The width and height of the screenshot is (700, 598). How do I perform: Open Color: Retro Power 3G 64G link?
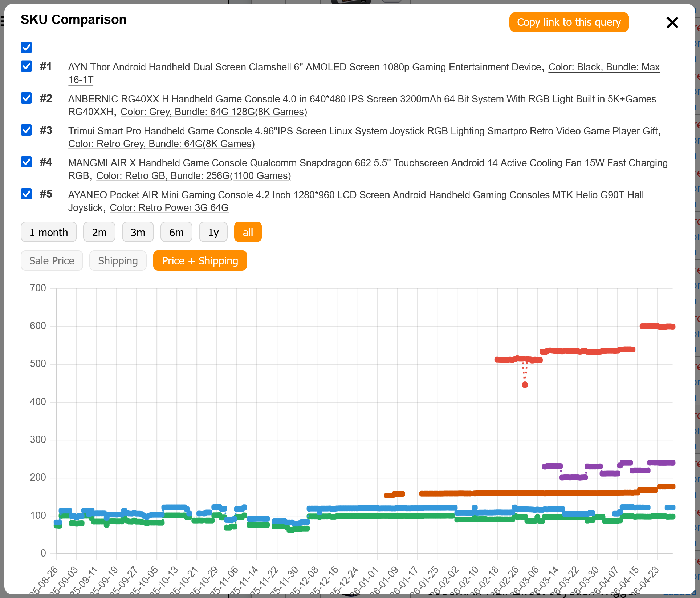[169, 208]
